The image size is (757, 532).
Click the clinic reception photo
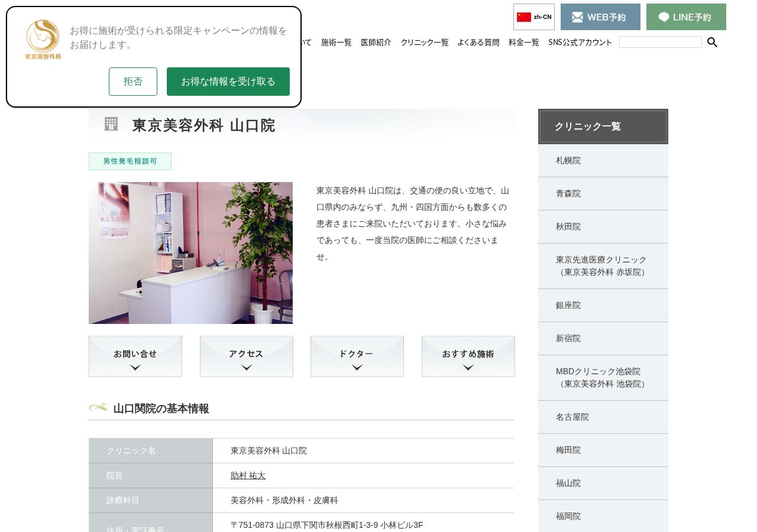[190, 253]
